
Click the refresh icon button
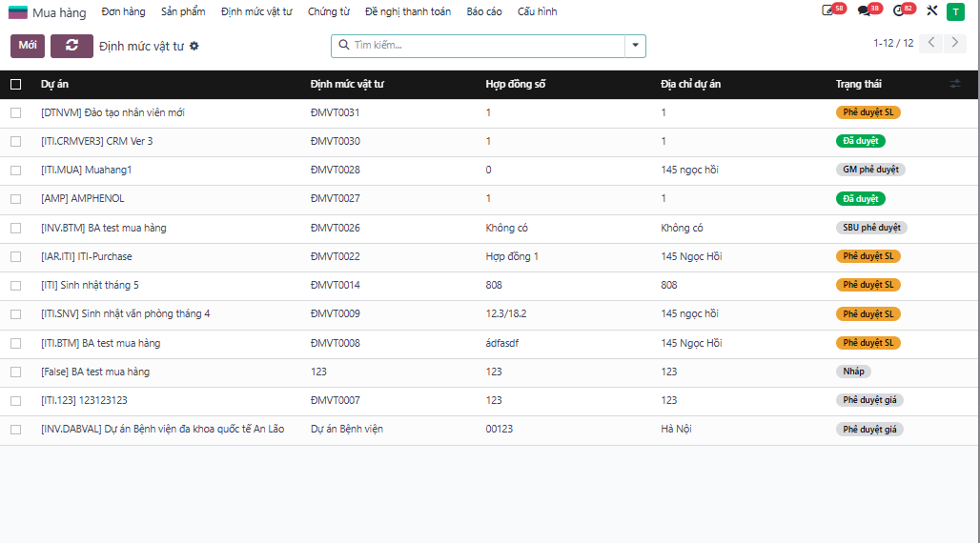[x=71, y=46]
